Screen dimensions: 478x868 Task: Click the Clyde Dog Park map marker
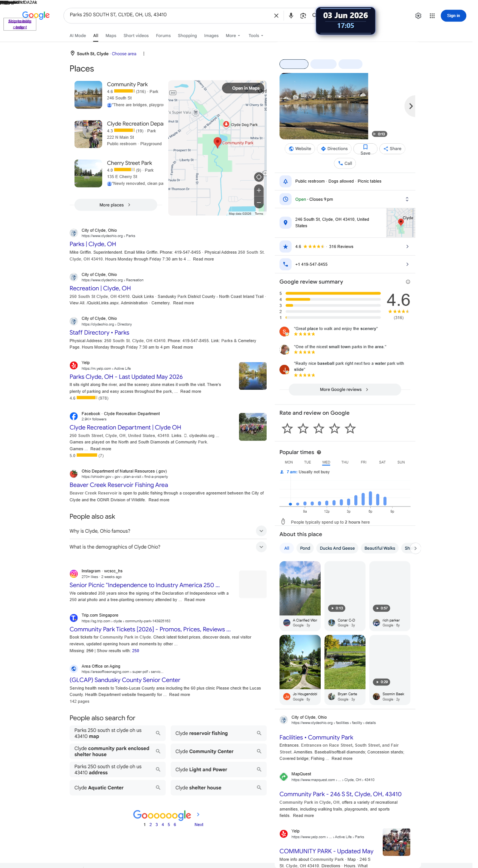tap(226, 124)
